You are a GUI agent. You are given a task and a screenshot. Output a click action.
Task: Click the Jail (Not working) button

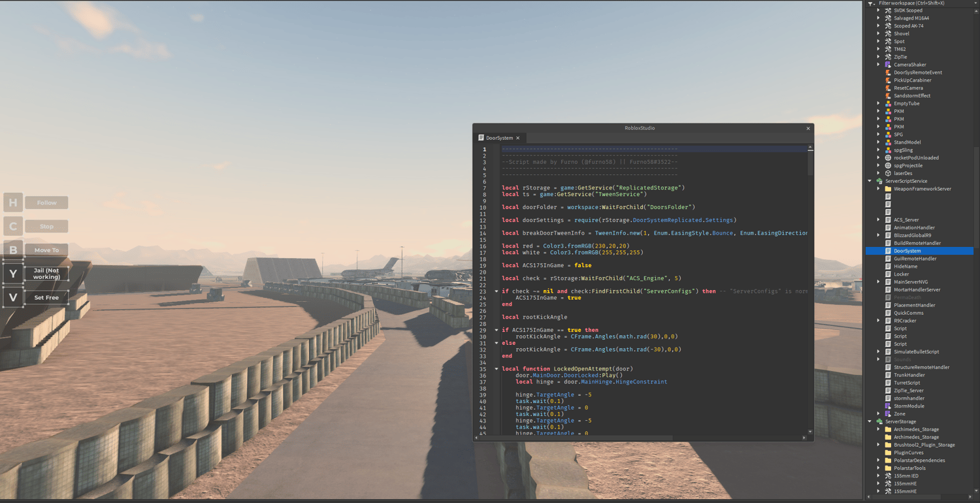coord(46,274)
